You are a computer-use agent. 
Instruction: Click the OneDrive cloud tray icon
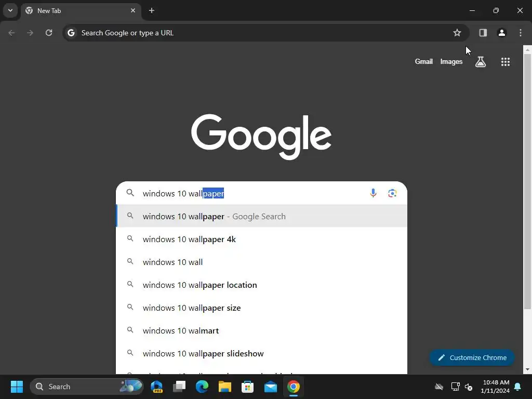pyautogui.click(x=439, y=387)
